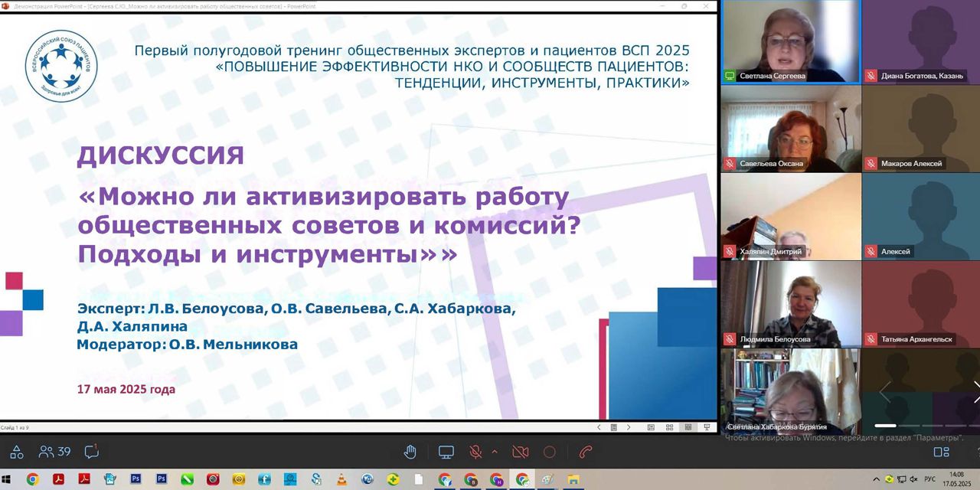Open VLC media player from taskbar

pos(341,479)
